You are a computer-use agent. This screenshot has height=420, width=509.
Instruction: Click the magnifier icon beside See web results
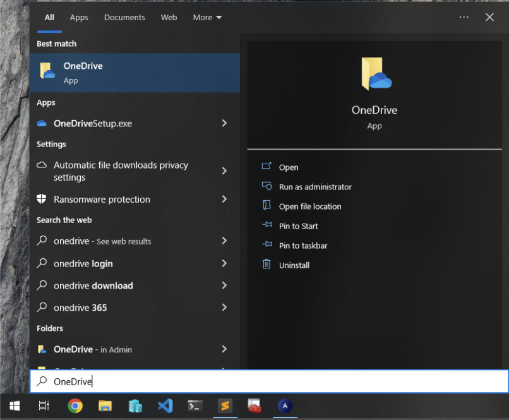[x=42, y=241]
